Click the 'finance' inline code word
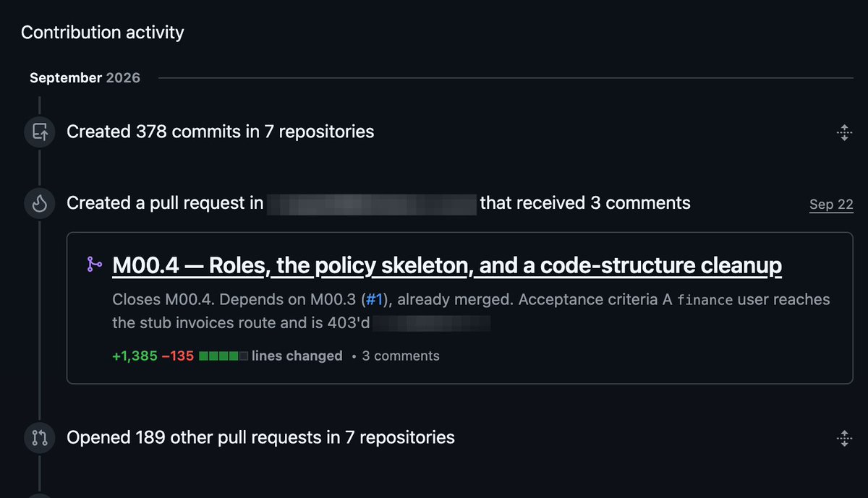 coord(708,299)
